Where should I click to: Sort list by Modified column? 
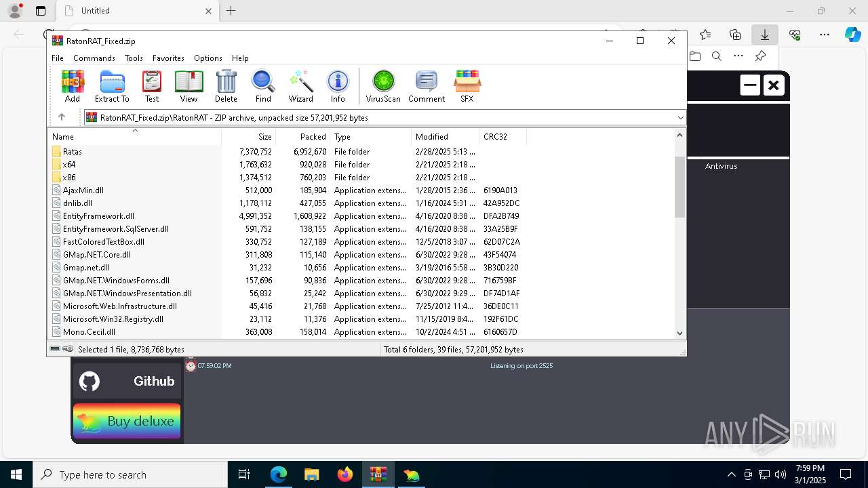pos(446,136)
